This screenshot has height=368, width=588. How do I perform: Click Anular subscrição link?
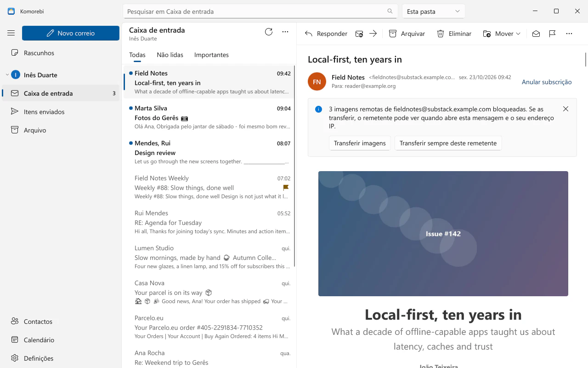click(x=547, y=82)
